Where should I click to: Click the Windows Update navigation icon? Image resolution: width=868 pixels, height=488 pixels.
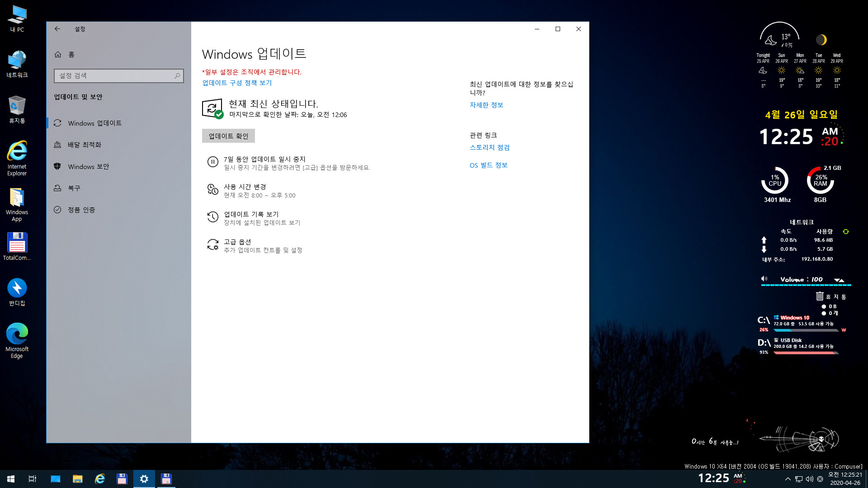[x=58, y=123]
